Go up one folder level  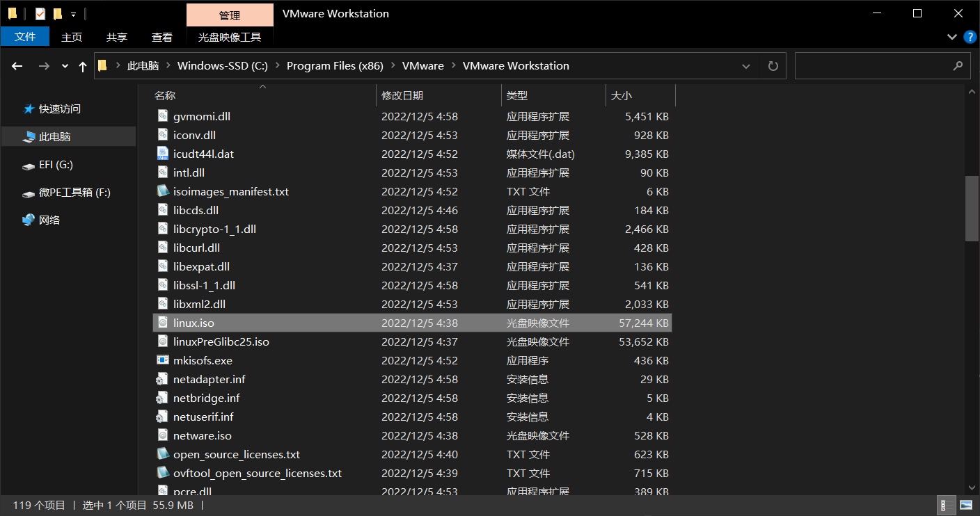(x=83, y=66)
